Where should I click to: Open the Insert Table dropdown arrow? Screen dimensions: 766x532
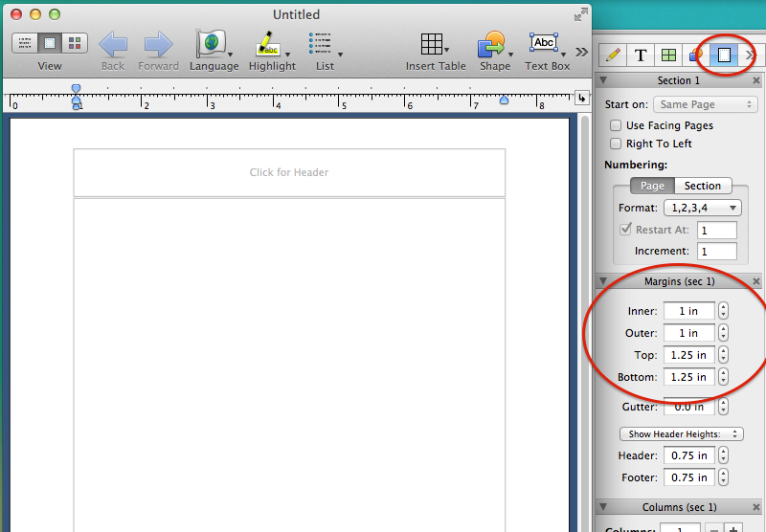446,51
